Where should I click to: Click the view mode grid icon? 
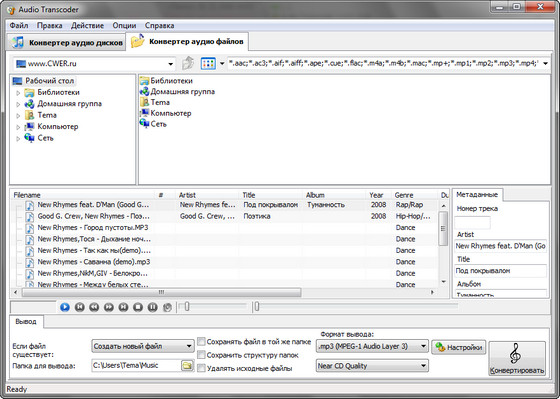click(208, 64)
